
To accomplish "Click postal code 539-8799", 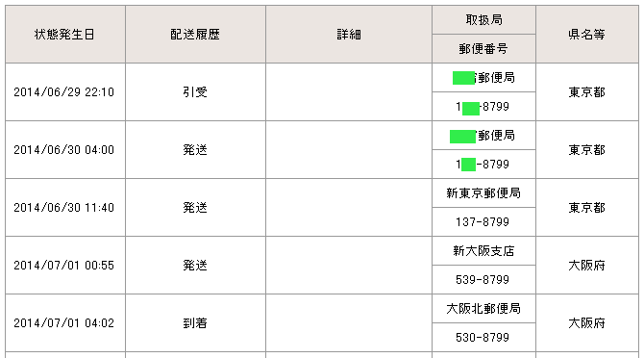I will coord(483,280).
